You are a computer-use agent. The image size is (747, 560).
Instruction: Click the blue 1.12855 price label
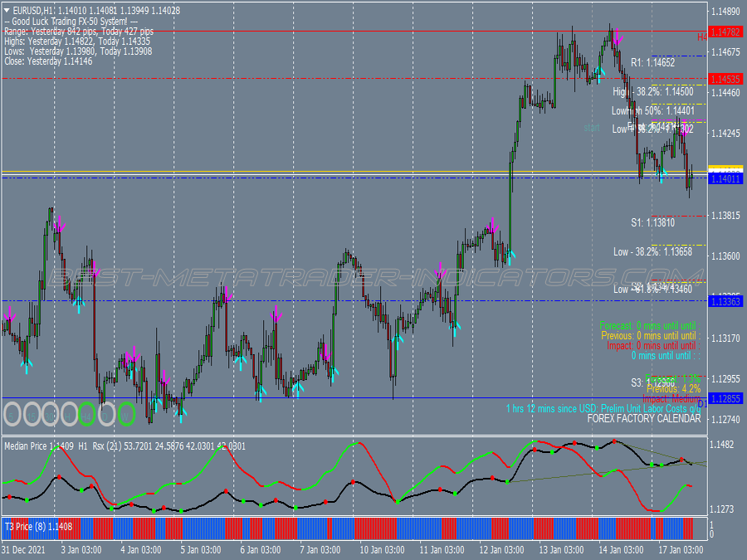tap(725, 398)
